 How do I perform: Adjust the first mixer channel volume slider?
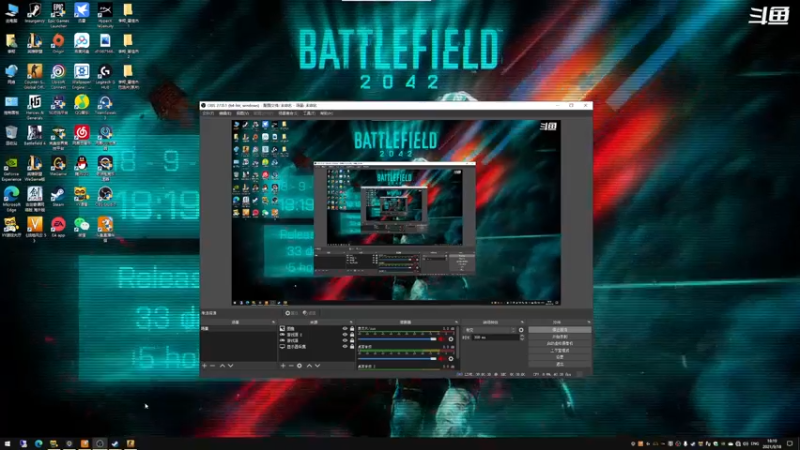coord(397,339)
